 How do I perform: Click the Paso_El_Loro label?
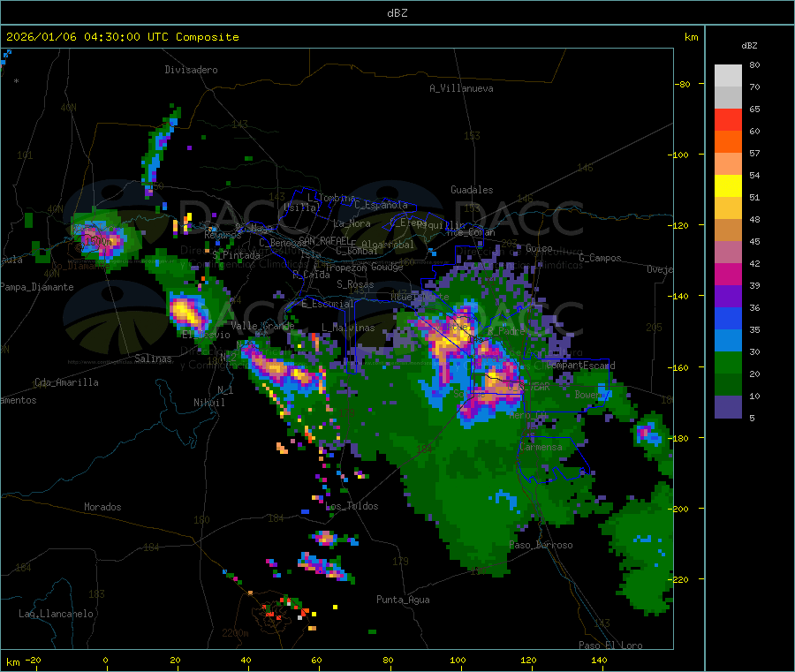(x=610, y=646)
